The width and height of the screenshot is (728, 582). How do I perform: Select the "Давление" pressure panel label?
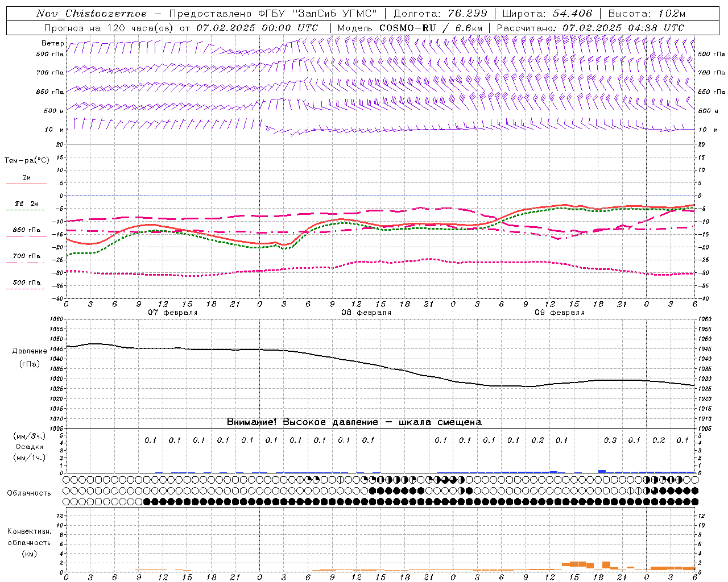tap(30, 351)
